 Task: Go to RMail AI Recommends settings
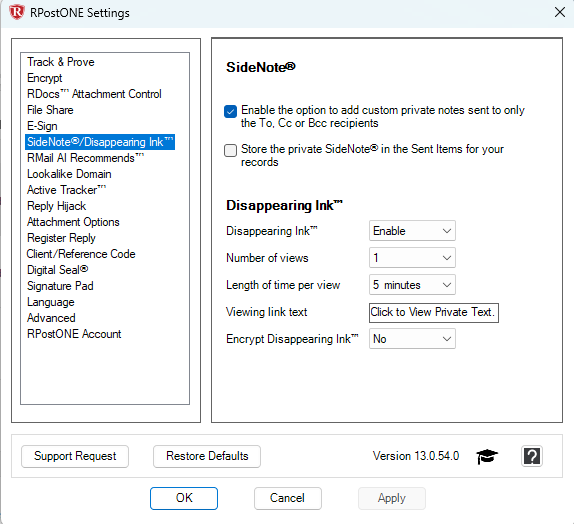[85, 158]
